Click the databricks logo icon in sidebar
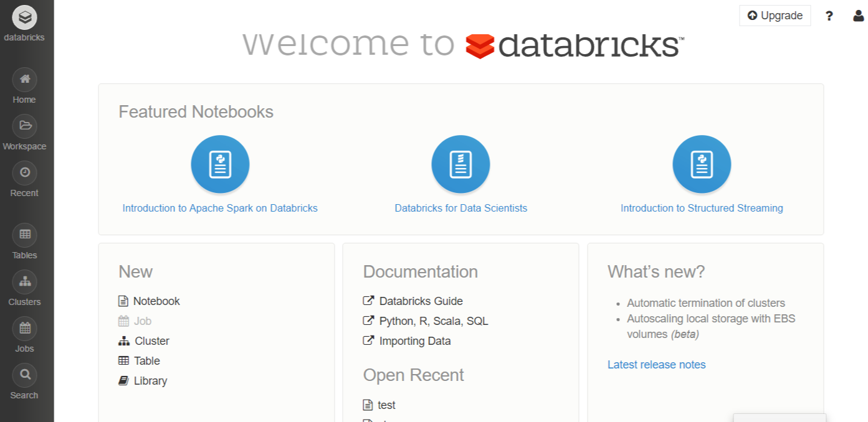Screen dimensions: 868x422 click(24, 18)
